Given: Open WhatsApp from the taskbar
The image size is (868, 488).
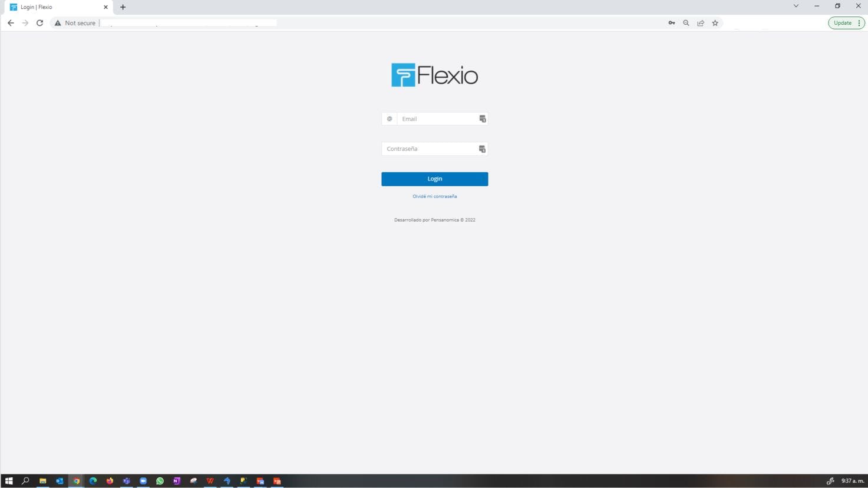Looking at the screenshot, I should (159, 481).
